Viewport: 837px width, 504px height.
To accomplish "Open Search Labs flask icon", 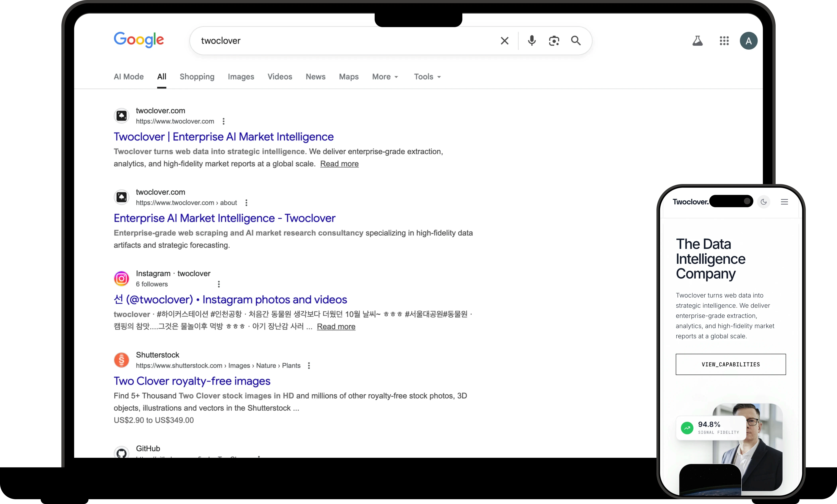I will coord(697,41).
